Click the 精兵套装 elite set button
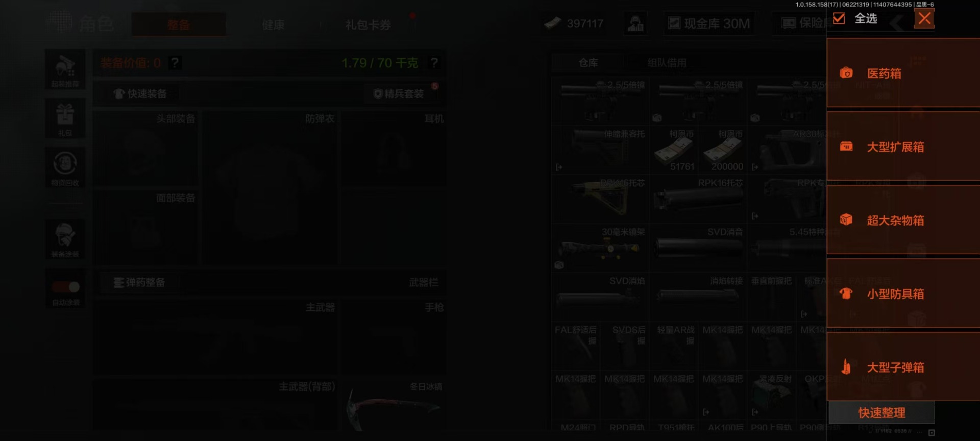 click(399, 93)
